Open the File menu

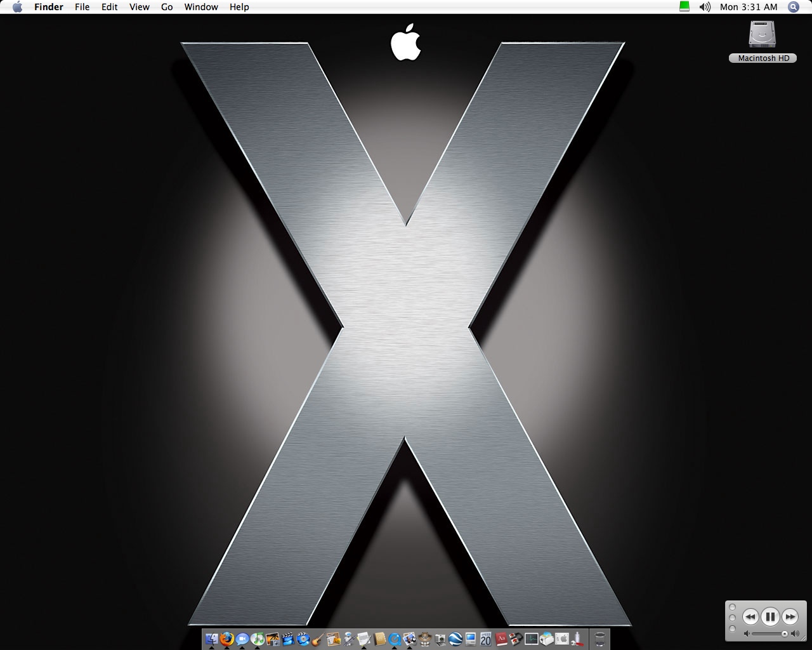[x=82, y=7]
